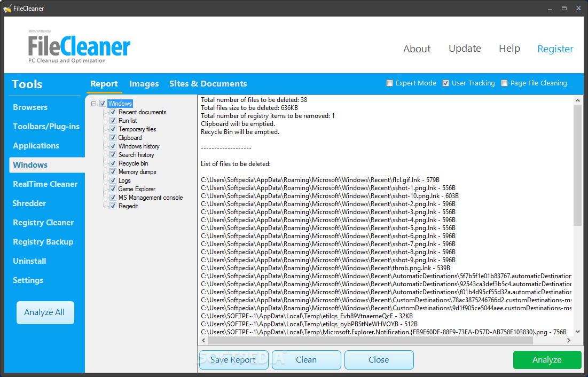Select Browsers in Tools sidebar
This screenshot has height=377, width=588.
30,107
